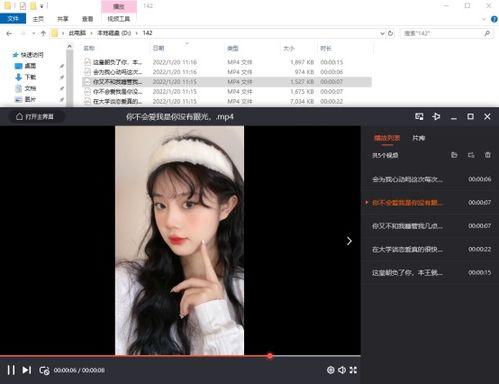The image size is (499, 384).
Task: Go back in Explorer navigation
Action: point(9,33)
